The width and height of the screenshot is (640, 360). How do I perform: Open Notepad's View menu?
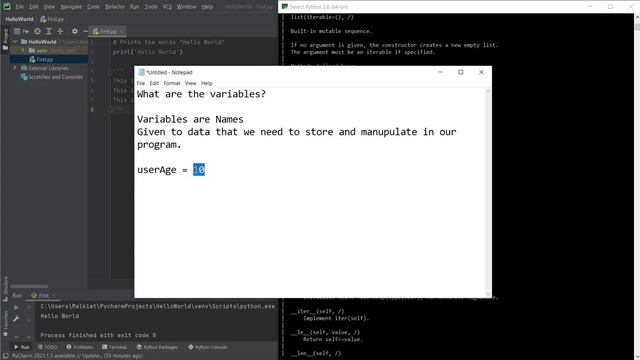point(191,83)
